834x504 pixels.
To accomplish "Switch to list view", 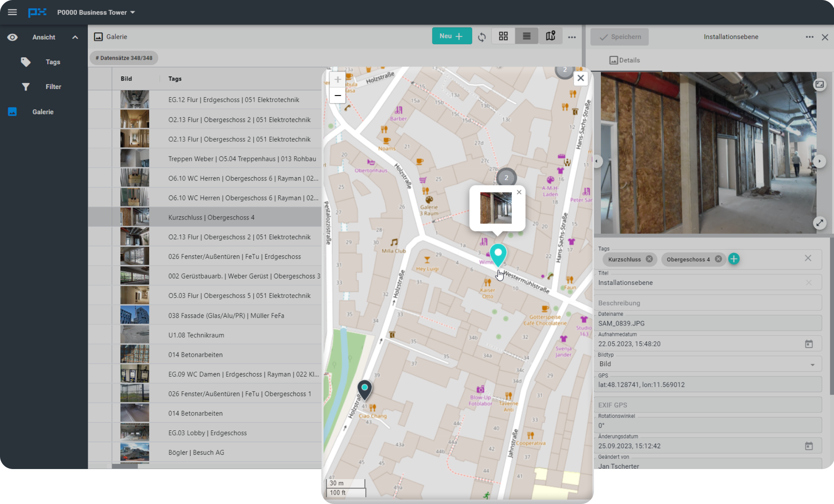I will [x=526, y=36].
